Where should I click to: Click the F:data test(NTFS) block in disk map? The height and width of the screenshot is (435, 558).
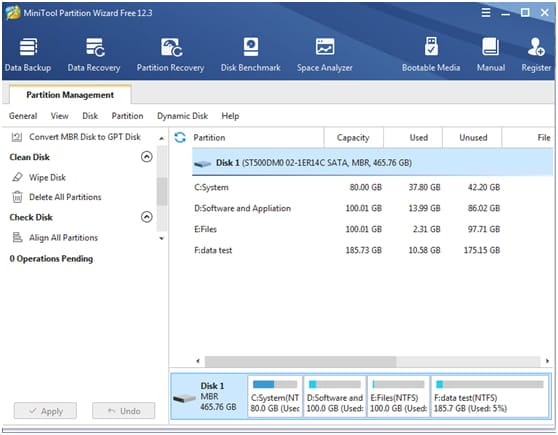tap(489, 396)
